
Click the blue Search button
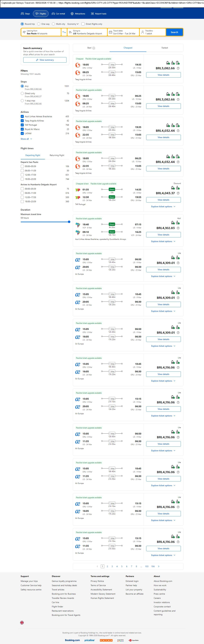pos(174,32)
